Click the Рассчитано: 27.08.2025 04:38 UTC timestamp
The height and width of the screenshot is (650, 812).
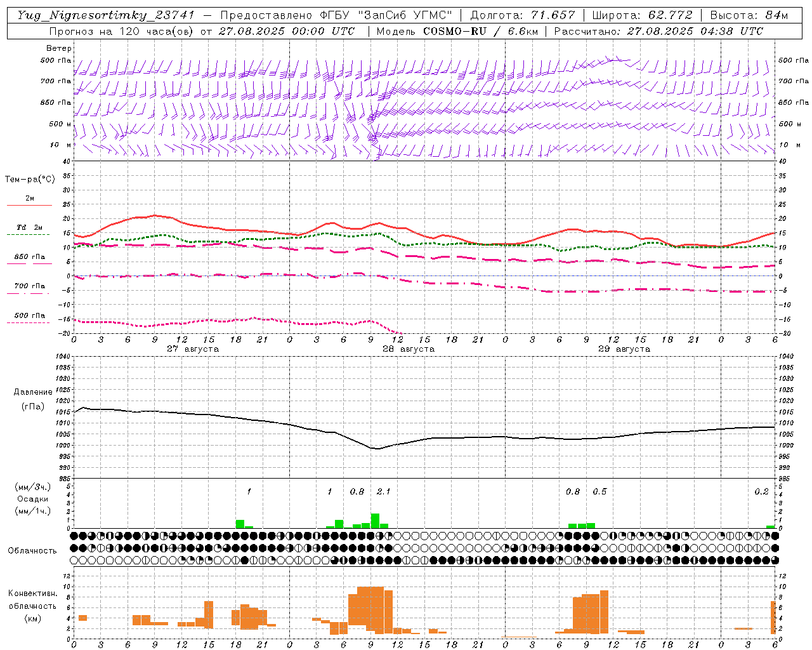click(x=658, y=31)
